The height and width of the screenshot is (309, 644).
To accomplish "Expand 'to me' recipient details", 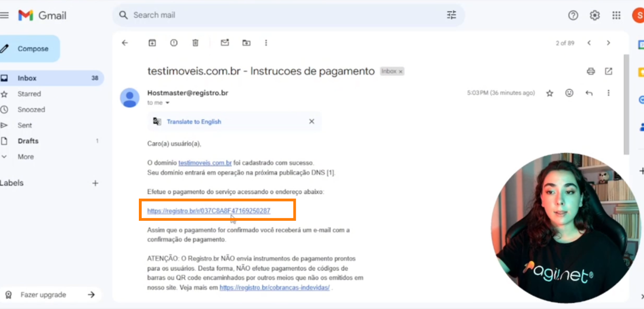I will click(167, 103).
